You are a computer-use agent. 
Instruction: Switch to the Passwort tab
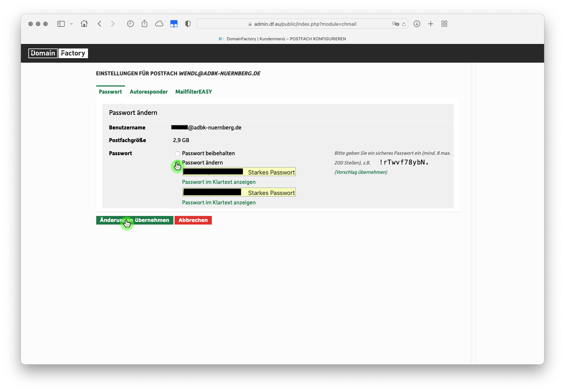[110, 92]
